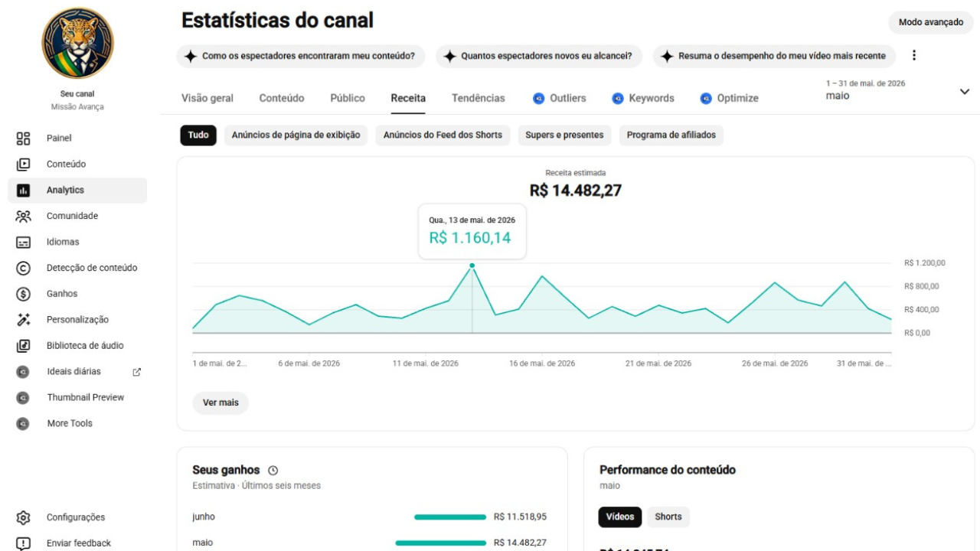Screen dimensions: 980x551
Task: Open the Configurações gear icon
Action: (x=23, y=518)
